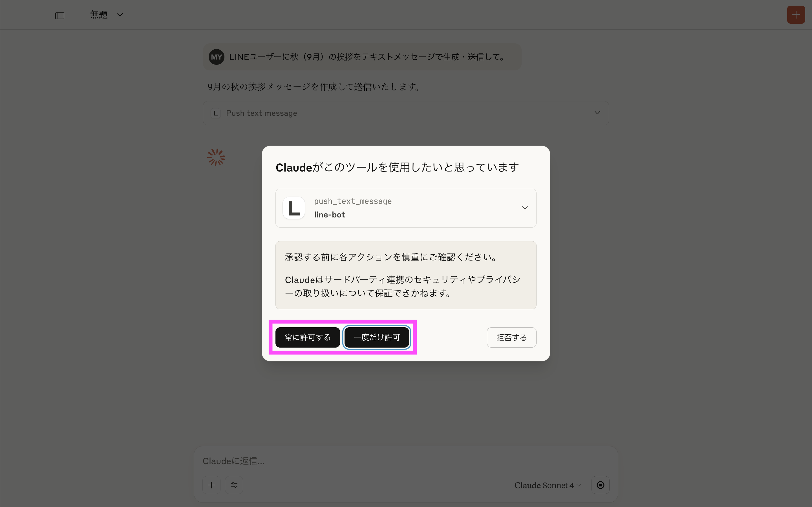Click the large L line-bot icon in dialog
The width and height of the screenshot is (812, 507).
(294, 208)
